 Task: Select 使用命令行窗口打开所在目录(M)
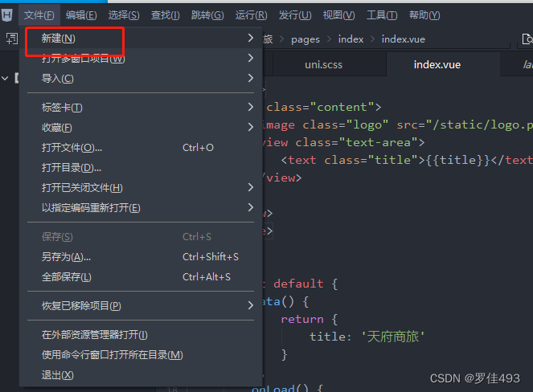[x=113, y=355]
